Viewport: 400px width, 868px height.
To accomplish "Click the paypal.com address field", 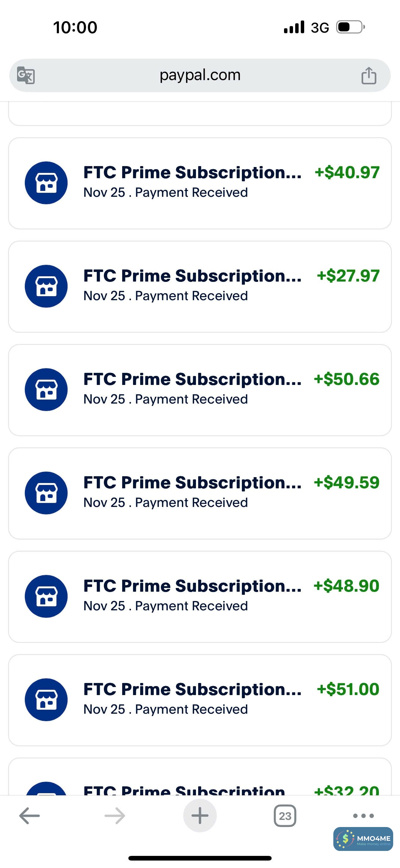I will (x=200, y=75).
